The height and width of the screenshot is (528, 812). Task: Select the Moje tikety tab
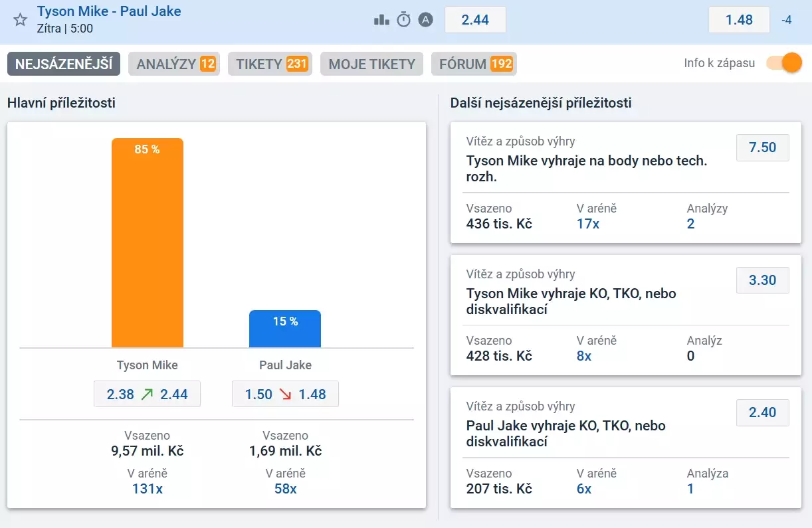pos(371,64)
